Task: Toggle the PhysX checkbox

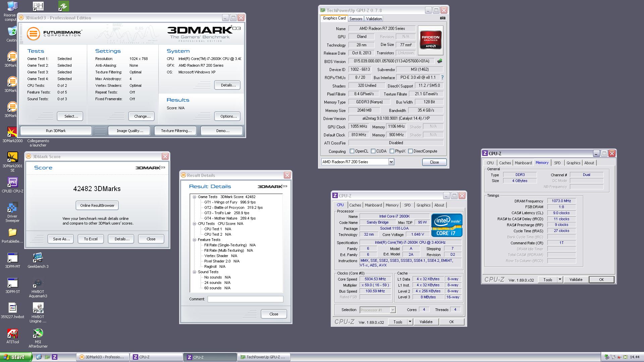Action: pyautogui.click(x=392, y=151)
